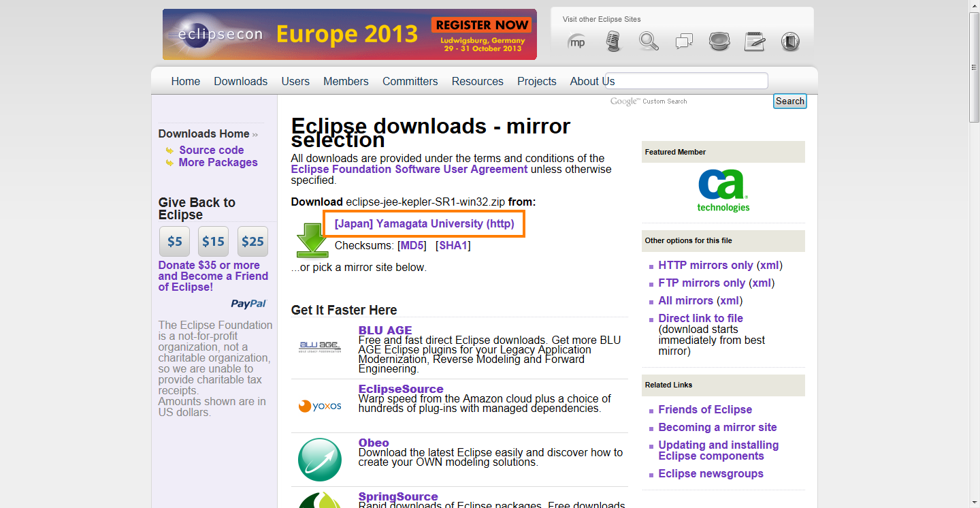Open the Becoming a mirror site link
Viewport: 980px width, 508px height.
tap(717, 427)
